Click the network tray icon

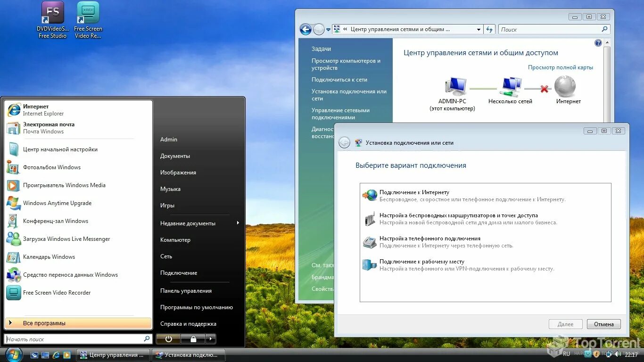click(x=610, y=354)
